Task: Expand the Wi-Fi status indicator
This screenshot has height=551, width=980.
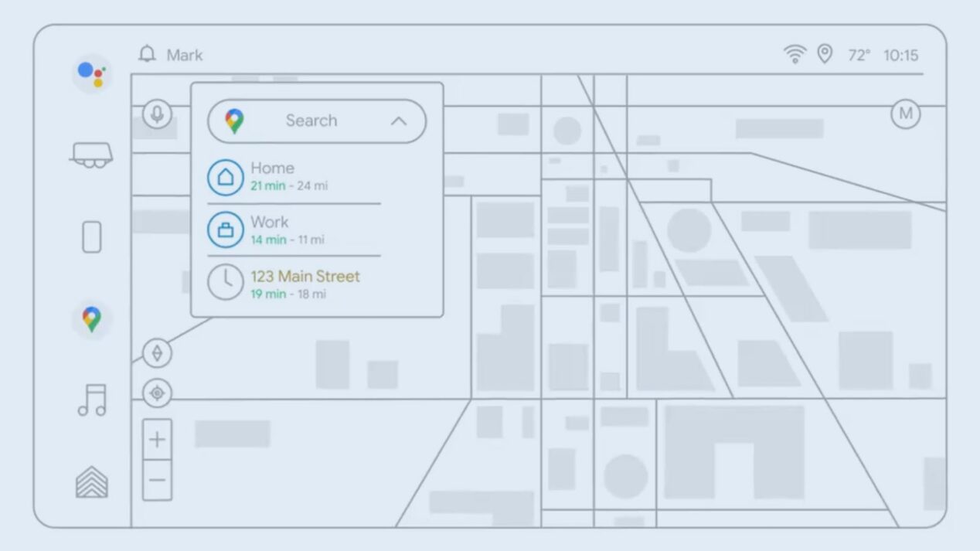Action: tap(795, 54)
